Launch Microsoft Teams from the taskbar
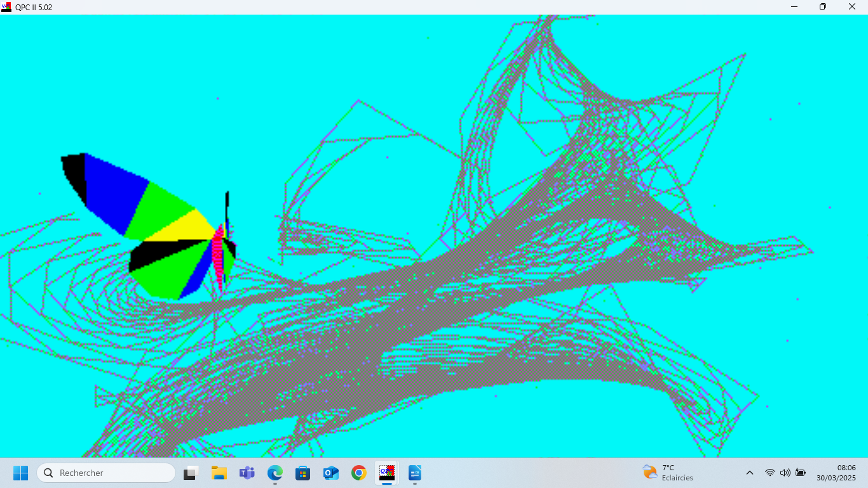Viewport: 868px width, 488px height. click(x=247, y=473)
